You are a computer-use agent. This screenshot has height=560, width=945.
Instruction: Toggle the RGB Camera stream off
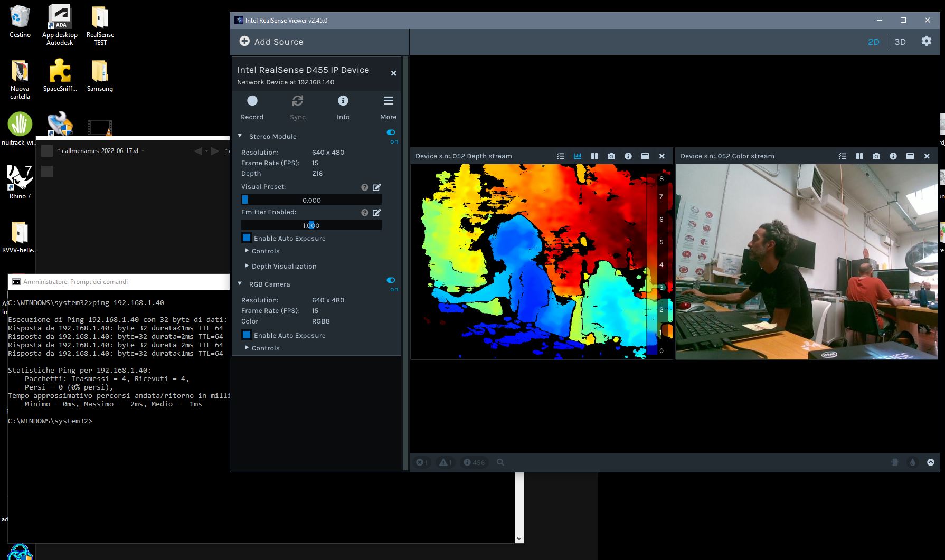[391, 280]
